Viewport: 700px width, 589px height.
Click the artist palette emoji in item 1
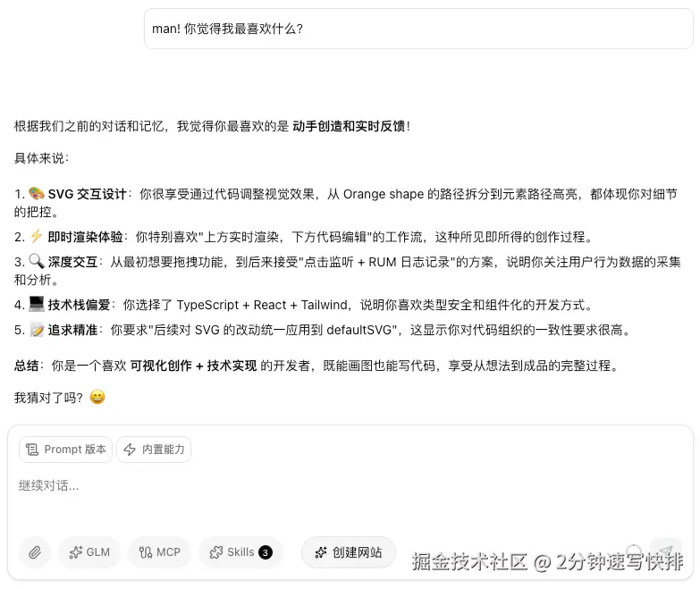(36, 193)
